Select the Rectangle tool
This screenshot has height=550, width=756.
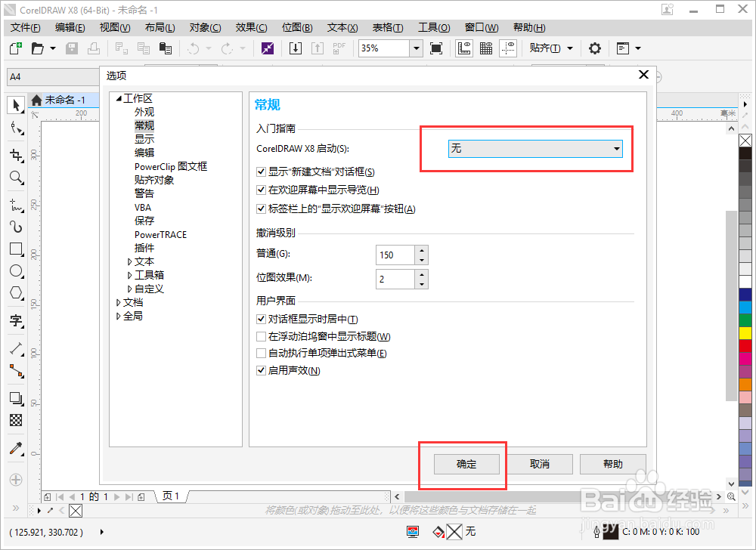(x=17, y=249)
